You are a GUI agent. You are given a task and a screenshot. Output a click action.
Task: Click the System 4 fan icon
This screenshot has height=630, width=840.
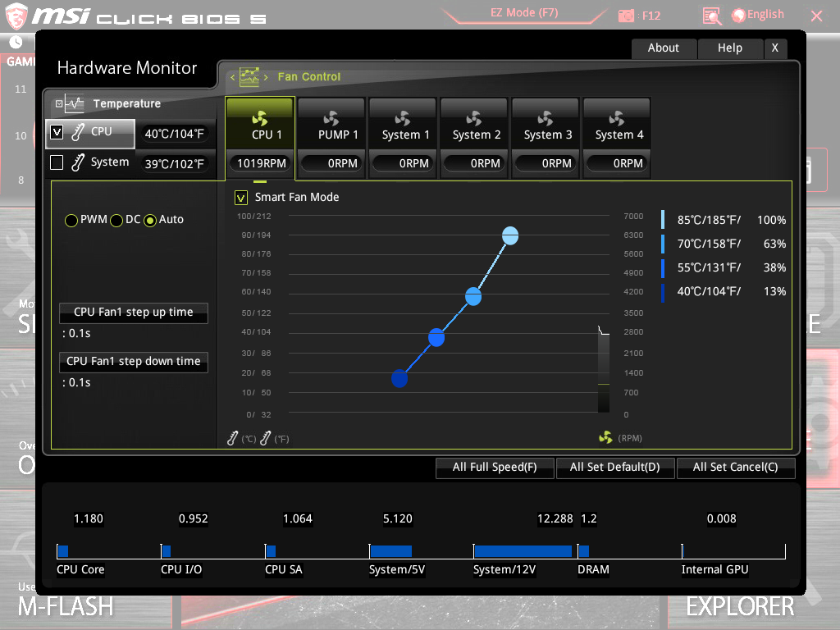(617, 118)
